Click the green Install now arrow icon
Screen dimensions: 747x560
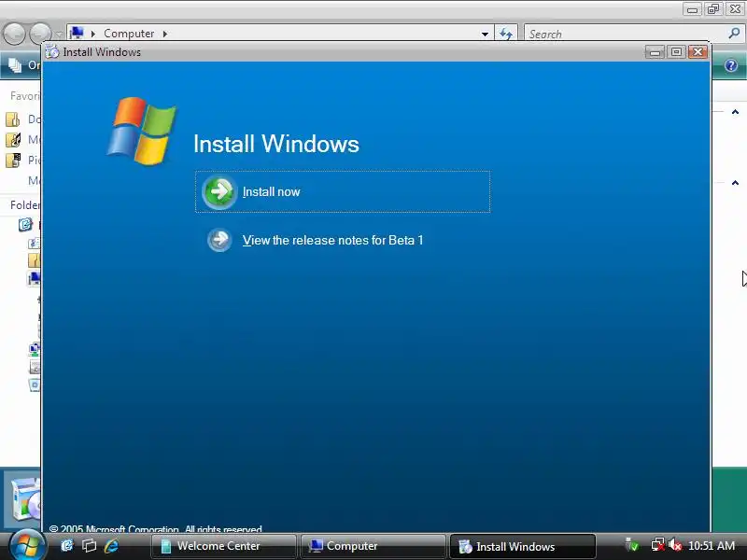pyautogui.click(x=219, y=192)
